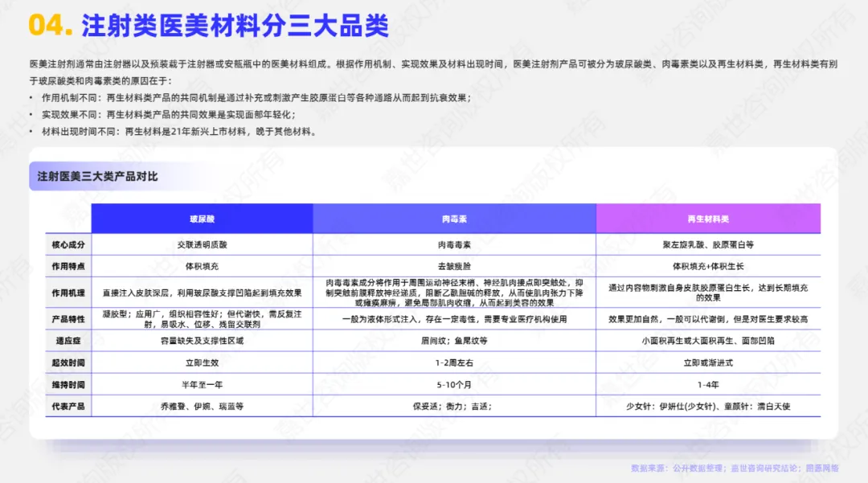Select the row label 产品特性

click(68, 319)
